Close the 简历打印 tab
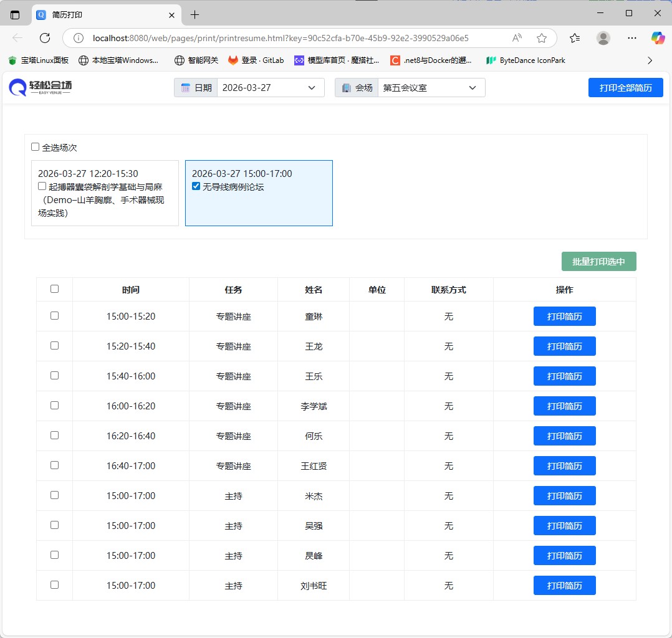 coord(171,15)
